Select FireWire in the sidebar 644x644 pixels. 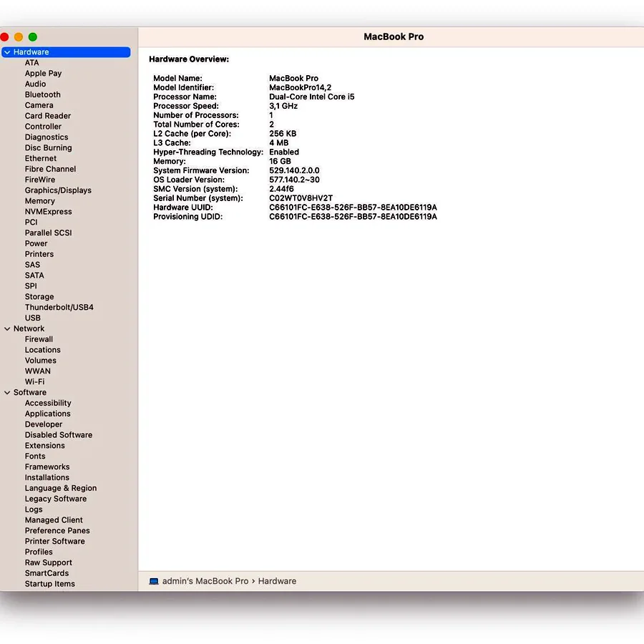coord(40,180)
